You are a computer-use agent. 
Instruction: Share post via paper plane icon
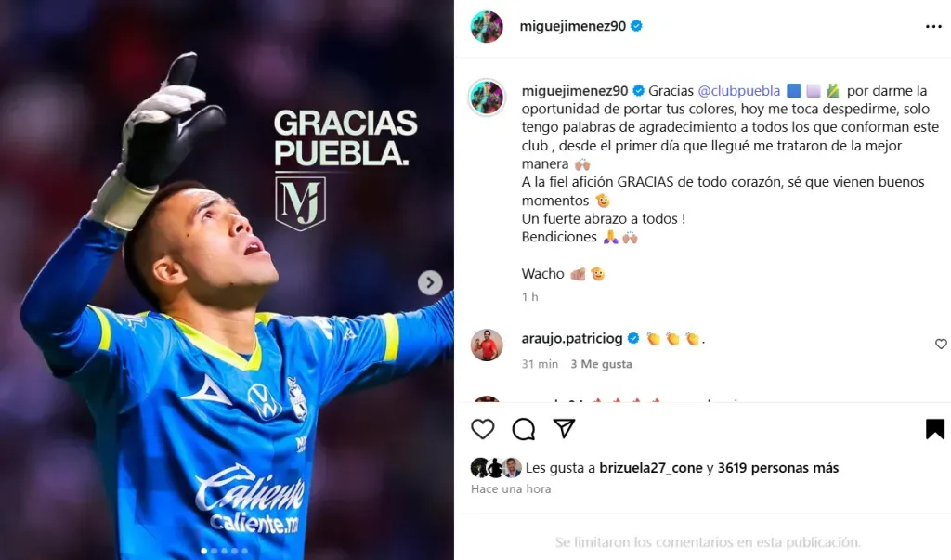click(x=564, y=428)
